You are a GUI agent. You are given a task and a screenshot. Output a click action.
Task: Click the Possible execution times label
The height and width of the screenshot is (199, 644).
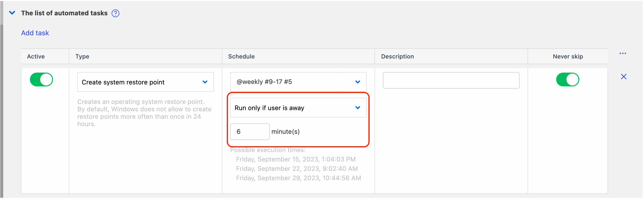point(268,150)
